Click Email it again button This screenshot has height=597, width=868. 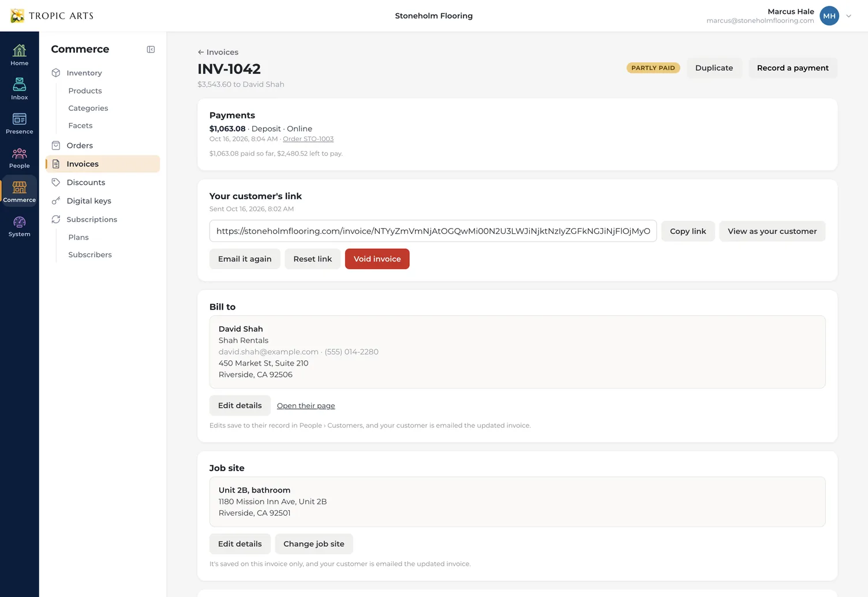[245, 259]
